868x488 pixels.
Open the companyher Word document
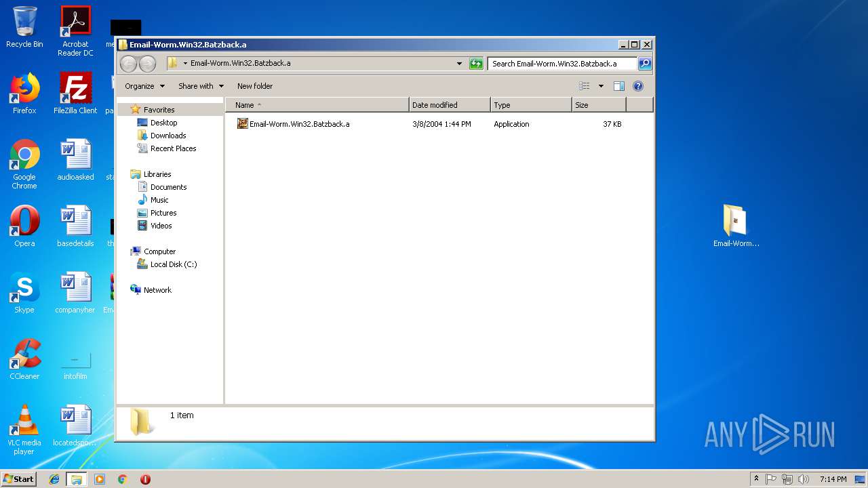75,293
